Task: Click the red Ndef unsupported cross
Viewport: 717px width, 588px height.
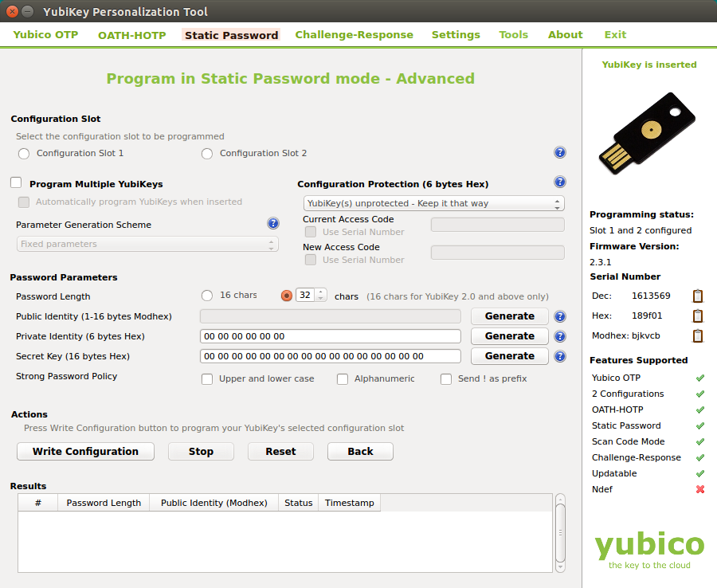Action: click(700, 489)
